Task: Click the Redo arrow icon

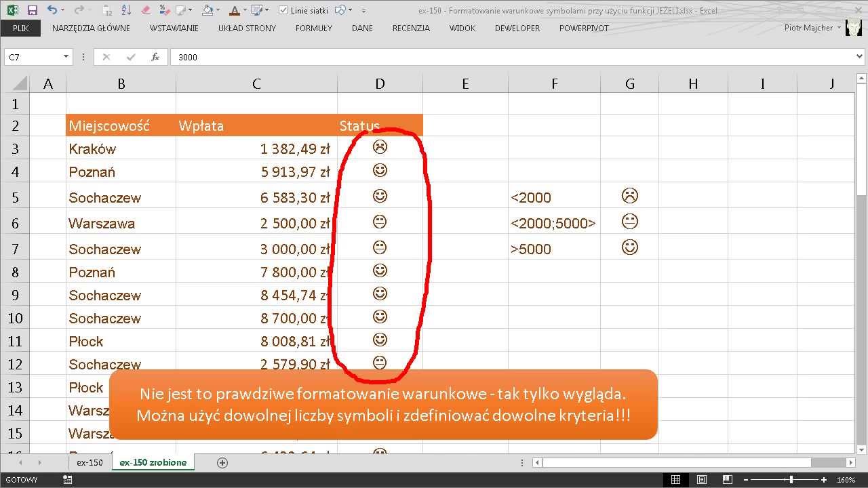Action: tap(78, 10)
